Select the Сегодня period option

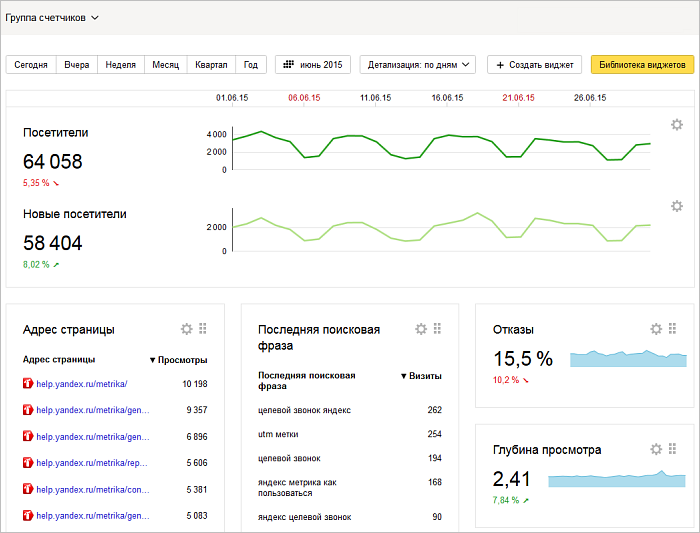pos(31,64)
